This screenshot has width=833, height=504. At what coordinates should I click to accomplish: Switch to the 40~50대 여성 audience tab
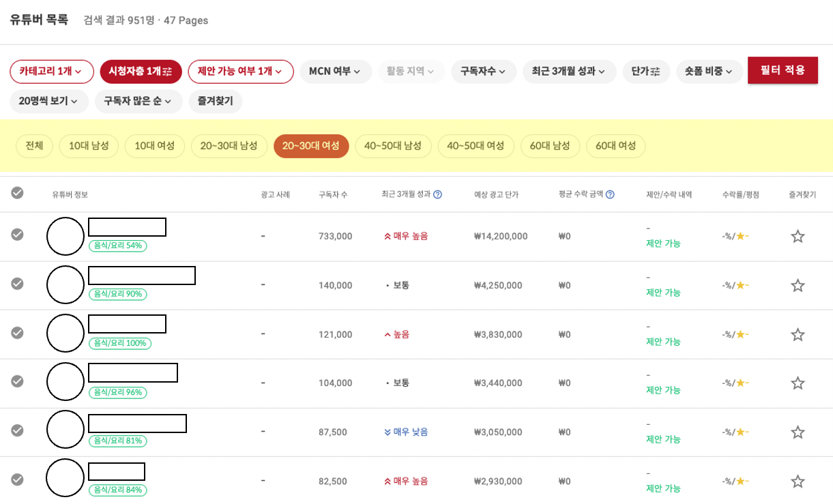(x=475, y=145)
